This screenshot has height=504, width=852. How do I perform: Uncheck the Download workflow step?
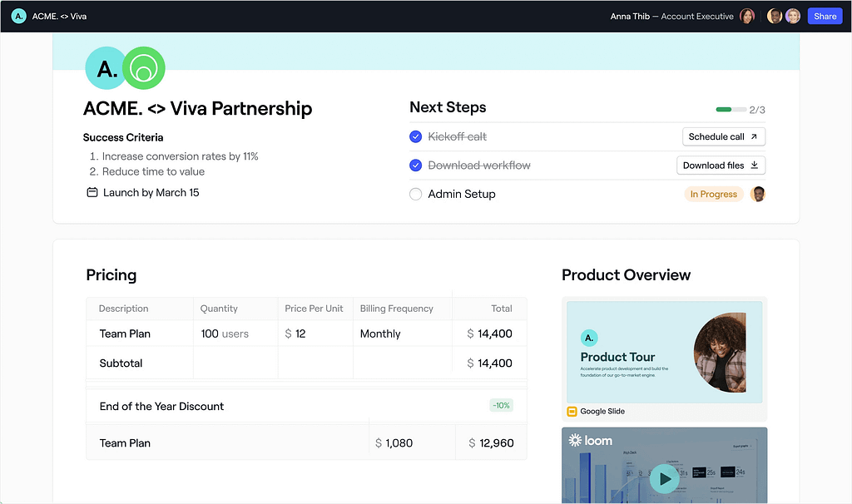(416, 166)
